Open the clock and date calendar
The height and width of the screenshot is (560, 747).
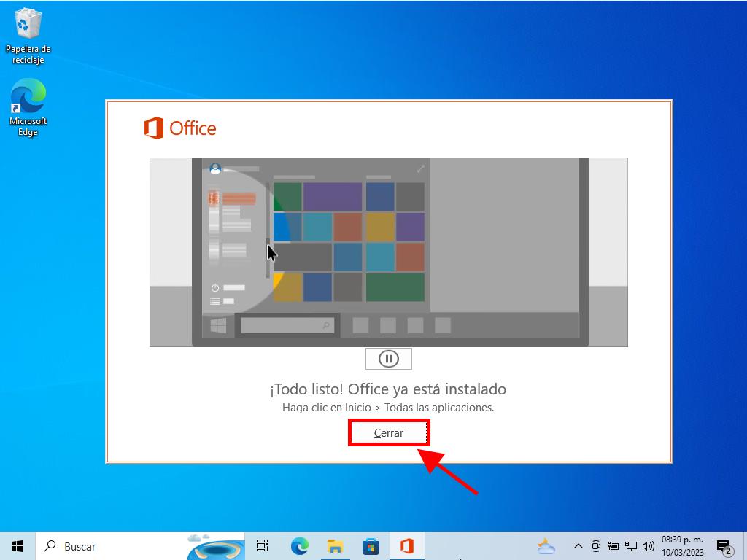[682, 545]
